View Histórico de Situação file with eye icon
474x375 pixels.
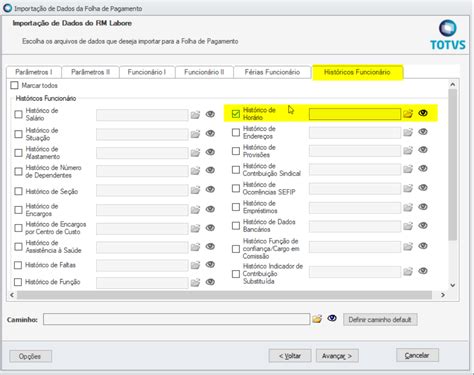point(210,133)
